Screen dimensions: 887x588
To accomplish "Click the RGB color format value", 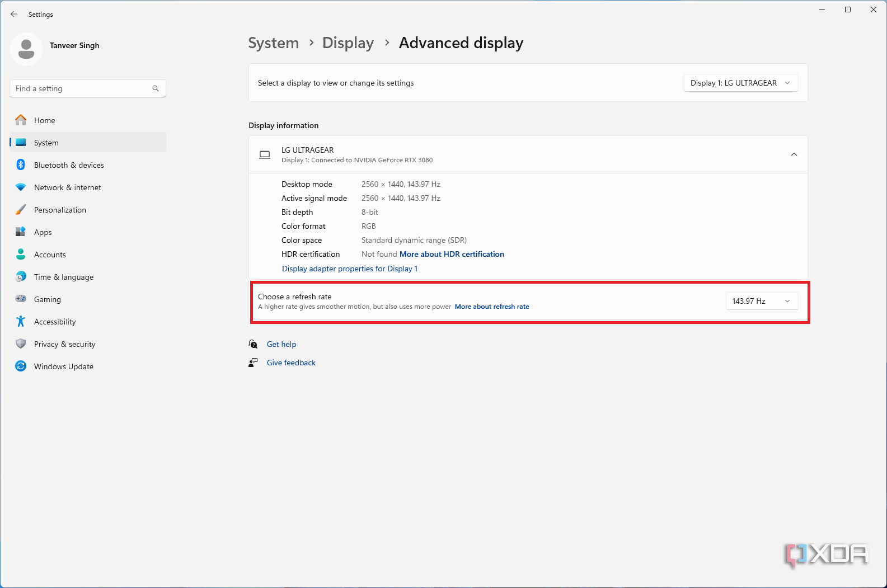I will (369, 226).
